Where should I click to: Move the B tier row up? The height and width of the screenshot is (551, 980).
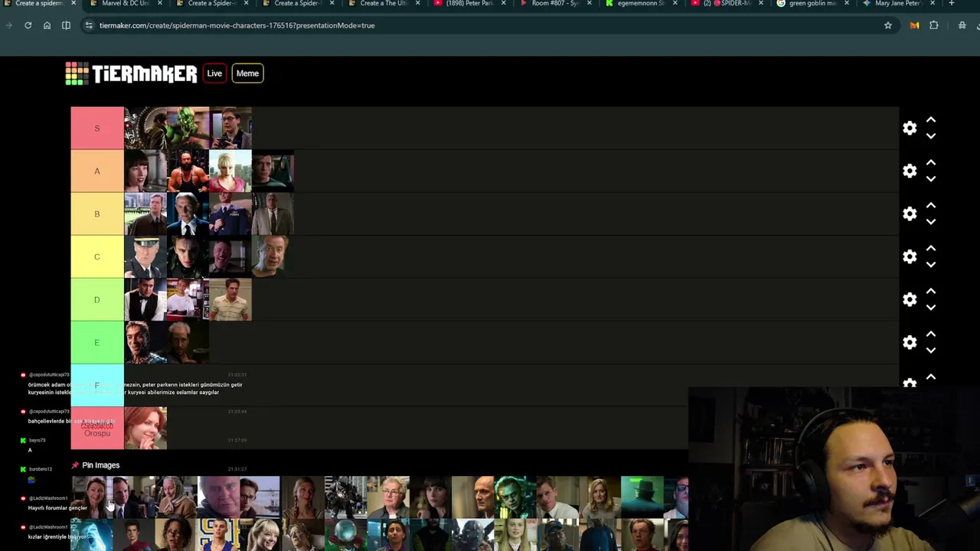pyautogui.click(x=931, y=206)
